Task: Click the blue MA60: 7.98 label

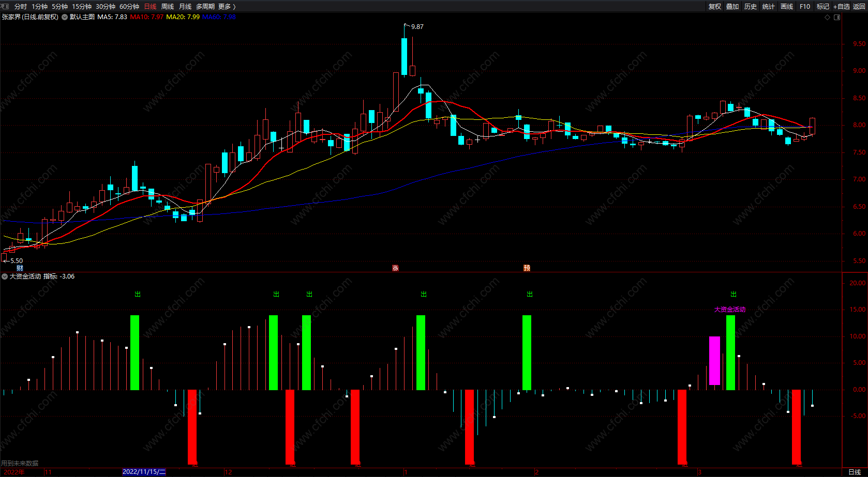Action: point(219,17)
